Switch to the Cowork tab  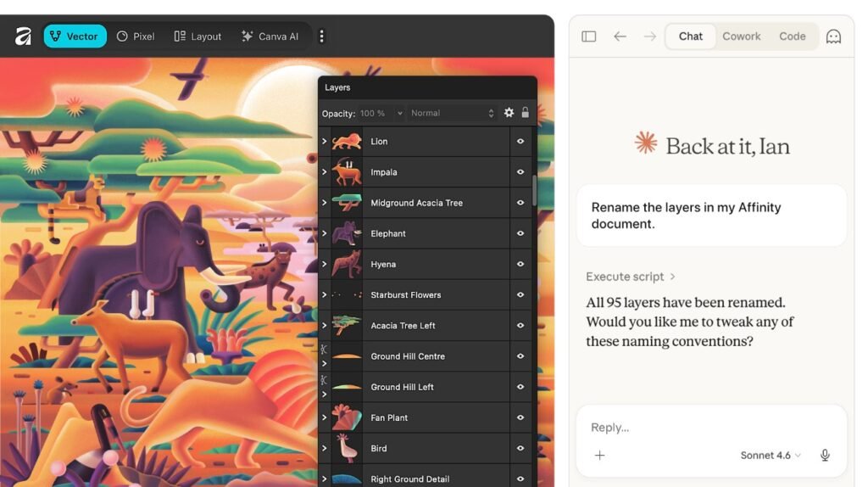point(741,36)
